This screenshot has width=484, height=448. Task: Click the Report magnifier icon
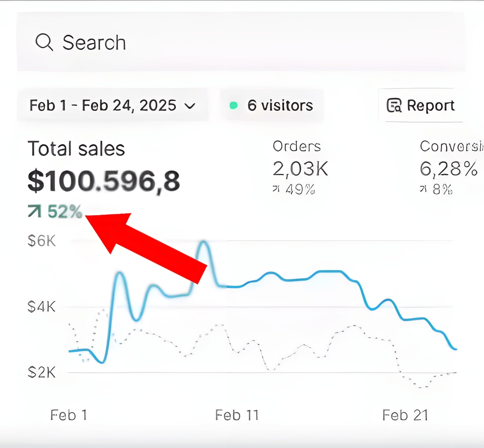tap(394, 105)
